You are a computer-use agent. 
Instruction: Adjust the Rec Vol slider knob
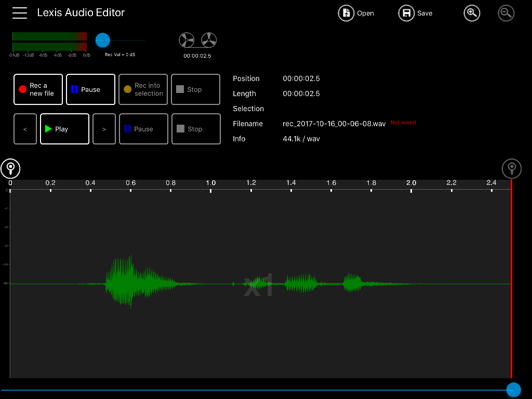click(103, 40)
